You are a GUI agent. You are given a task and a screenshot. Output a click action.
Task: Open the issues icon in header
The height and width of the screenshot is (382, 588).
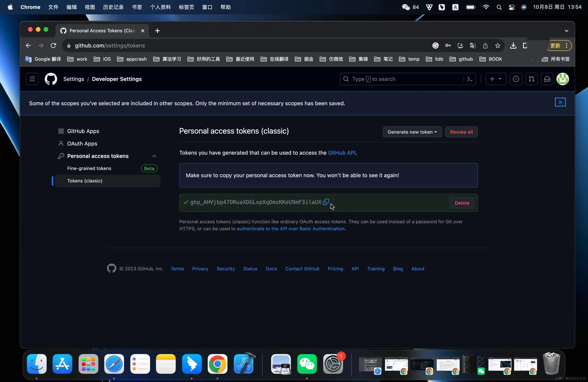click(x=516, y=79)
